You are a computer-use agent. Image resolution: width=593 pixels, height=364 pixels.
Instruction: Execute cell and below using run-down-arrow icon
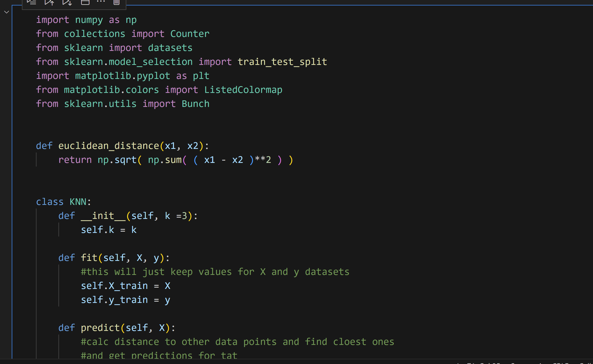[67, 2]
